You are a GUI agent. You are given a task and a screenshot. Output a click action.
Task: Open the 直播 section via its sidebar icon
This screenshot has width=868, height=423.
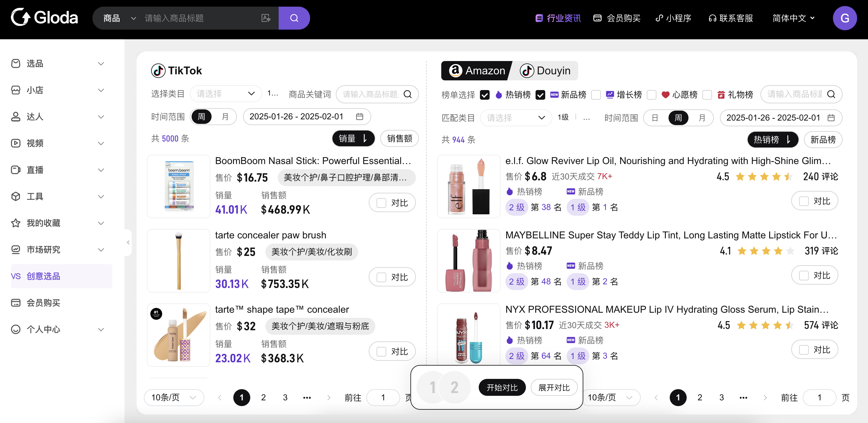15,170
